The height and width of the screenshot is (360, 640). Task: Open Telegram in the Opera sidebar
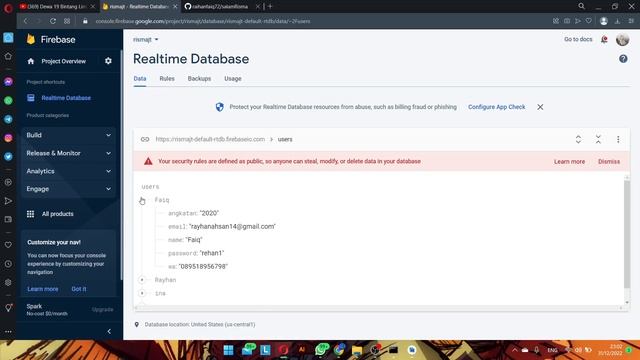8,119
